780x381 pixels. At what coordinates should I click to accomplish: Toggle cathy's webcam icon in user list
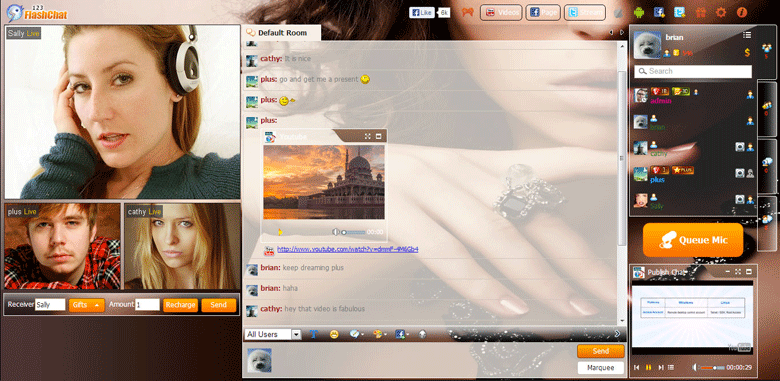pos(740,147)
